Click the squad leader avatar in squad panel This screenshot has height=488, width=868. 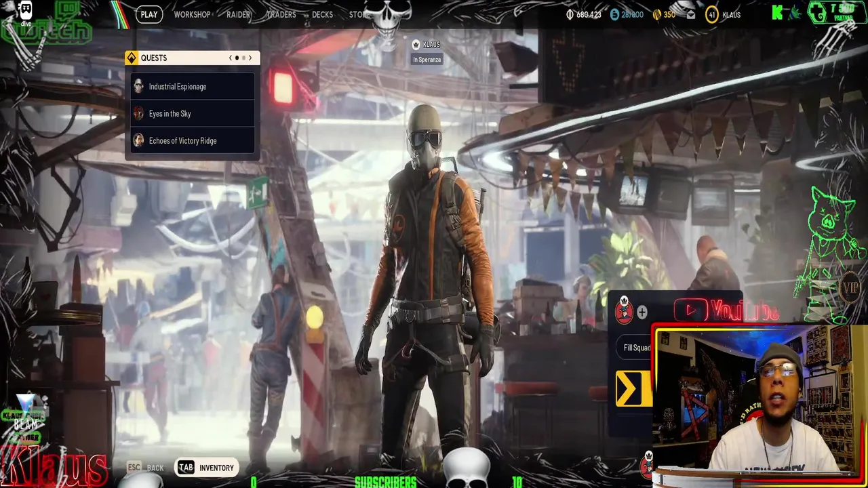(624, 311)
